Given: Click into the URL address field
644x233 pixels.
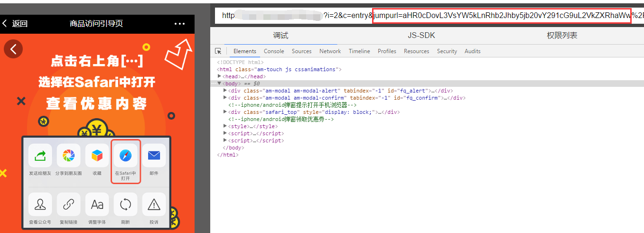Looking at the screenshot, I should [429, 16].
